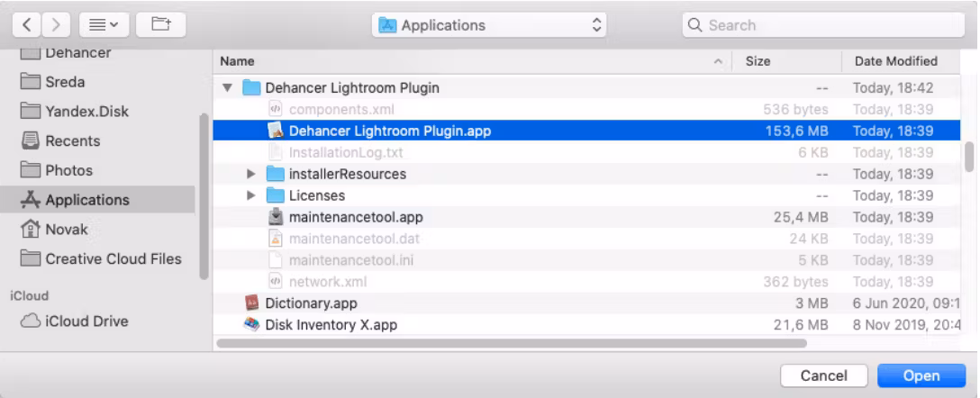The image size is (980, 398).
Task: Cancel the file dialog
Action: tap(824, 375)
